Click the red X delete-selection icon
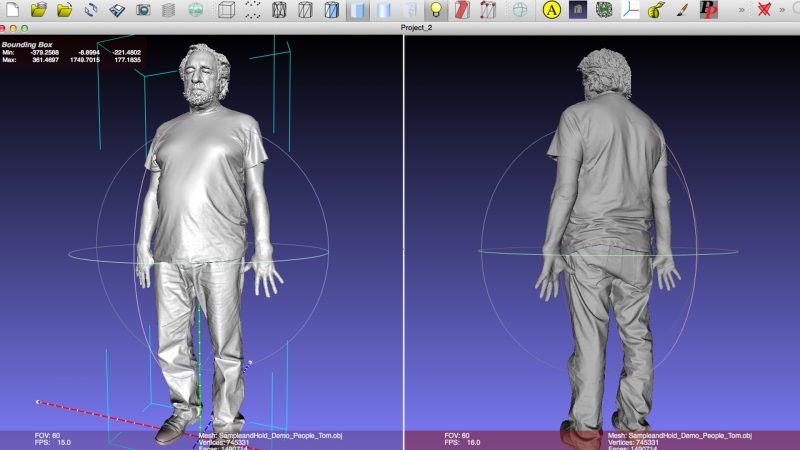 pos(764,10)
